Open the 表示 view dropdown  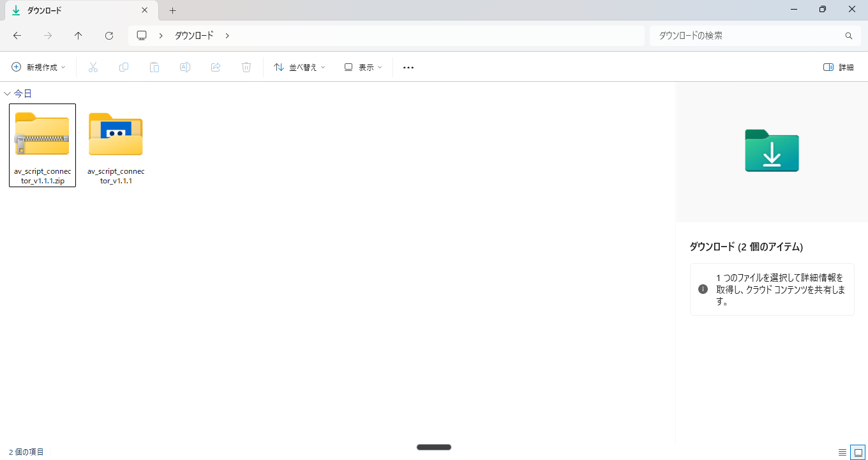(363, 67)
